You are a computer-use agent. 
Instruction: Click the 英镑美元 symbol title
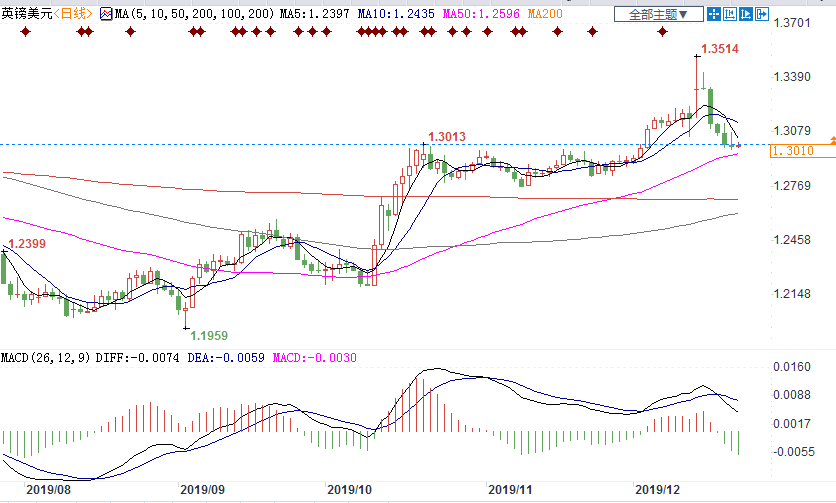(x=26, y=14)
